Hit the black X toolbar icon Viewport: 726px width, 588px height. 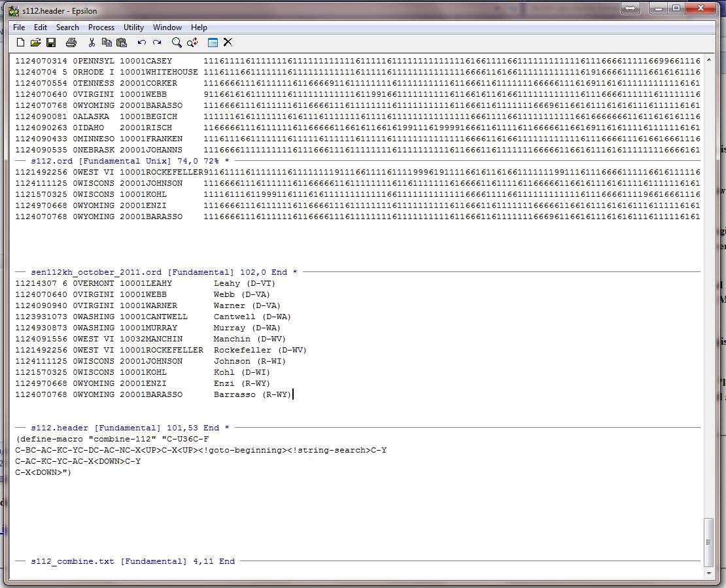click(x=228, y=43)
